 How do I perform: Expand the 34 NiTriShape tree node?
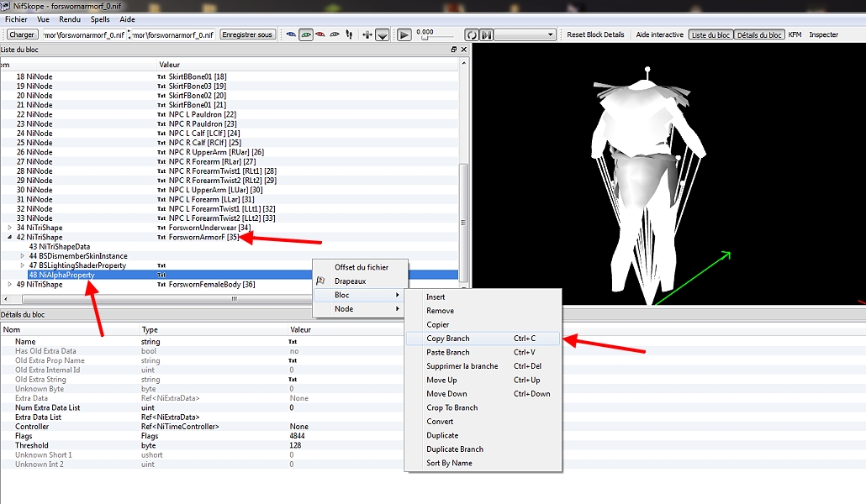(10, 228)
